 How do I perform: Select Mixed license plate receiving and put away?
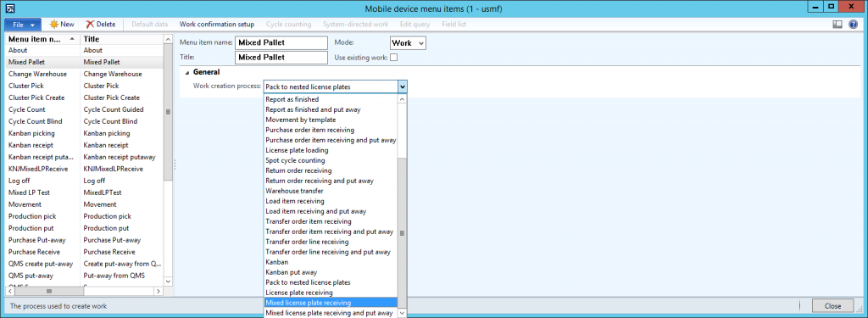331,313
